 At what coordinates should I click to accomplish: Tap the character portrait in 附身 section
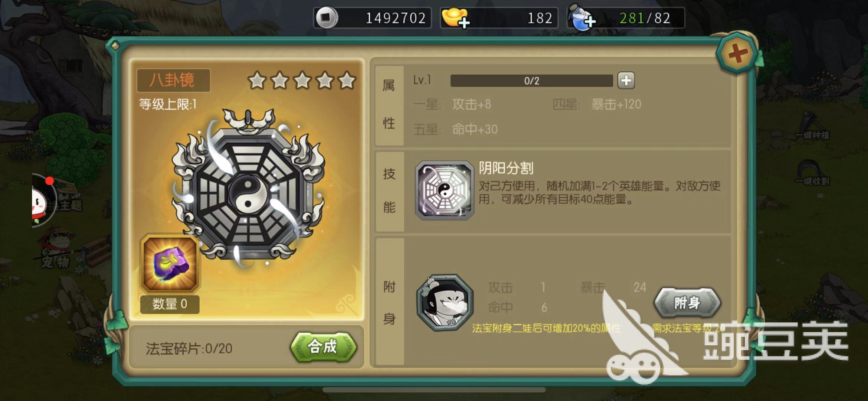(445, 303)
